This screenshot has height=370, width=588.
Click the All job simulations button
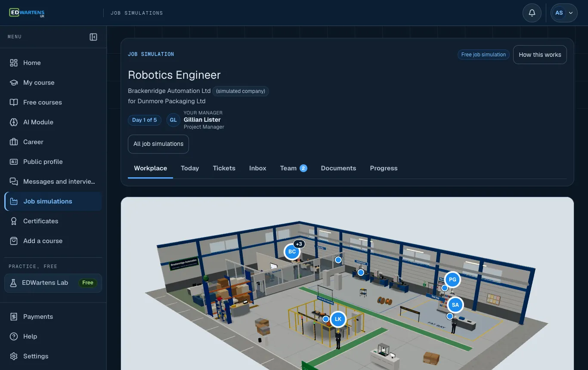point(158,144)
